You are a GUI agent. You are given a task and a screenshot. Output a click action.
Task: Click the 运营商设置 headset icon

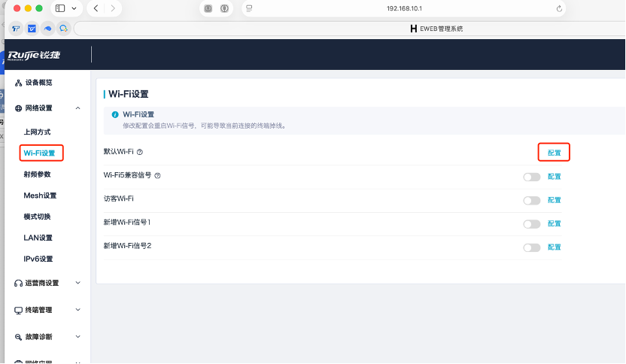pos(18,284)
